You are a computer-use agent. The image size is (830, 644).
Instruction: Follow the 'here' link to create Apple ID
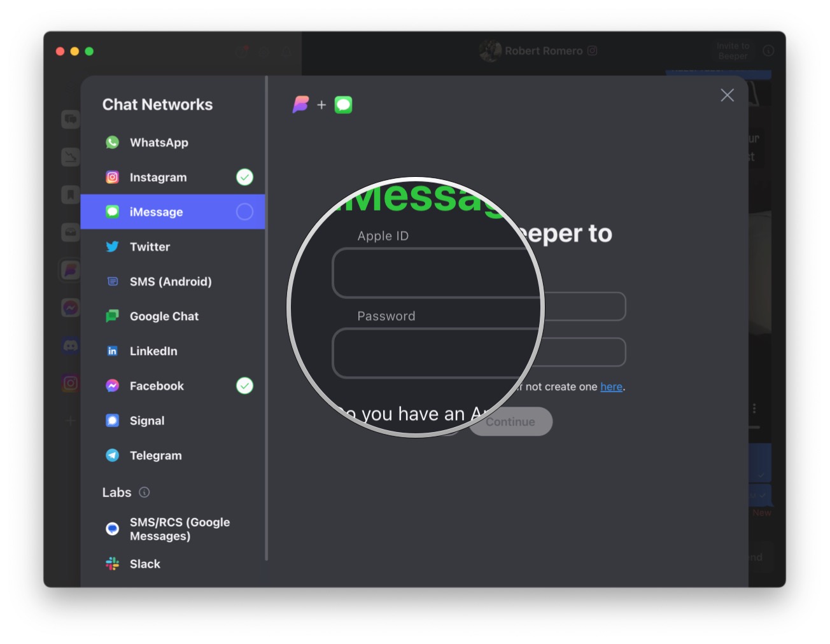click(x=612, y=387)
